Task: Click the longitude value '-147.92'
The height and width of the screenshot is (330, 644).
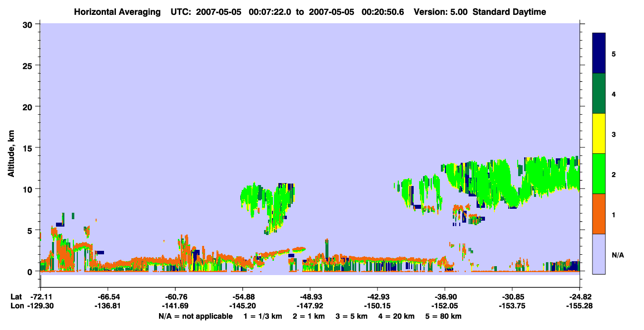Action: coord(310,306)
